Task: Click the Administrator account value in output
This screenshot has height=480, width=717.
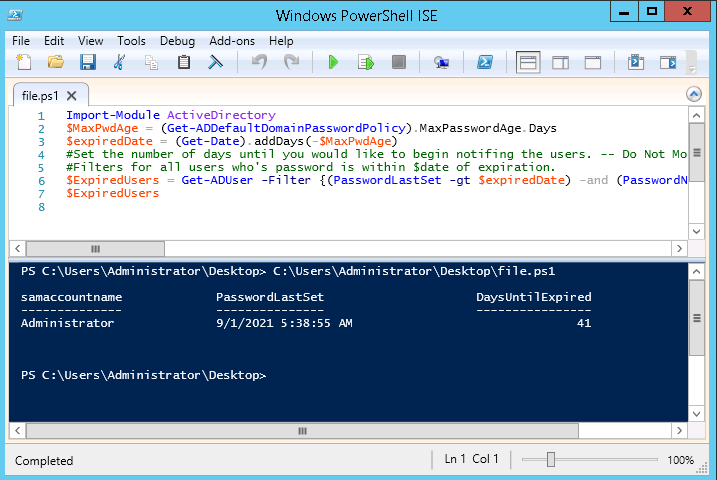Action: coord(67,323)
